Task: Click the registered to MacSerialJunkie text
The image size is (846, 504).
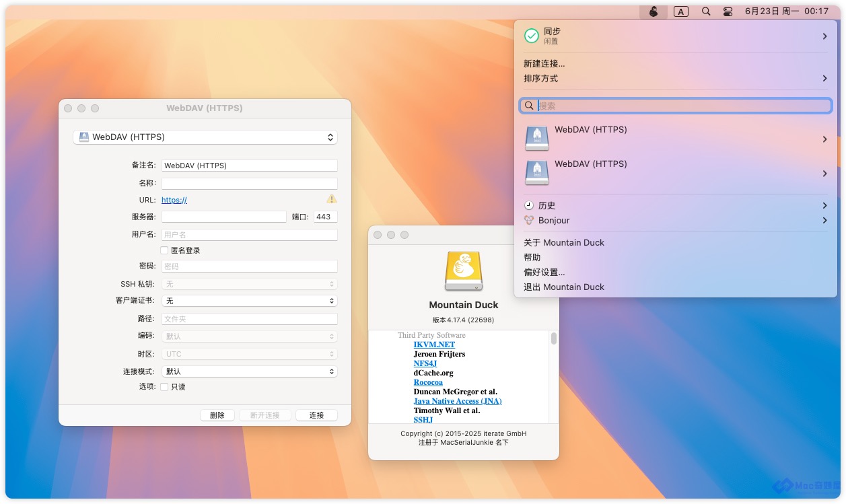Action: (464, 443)
